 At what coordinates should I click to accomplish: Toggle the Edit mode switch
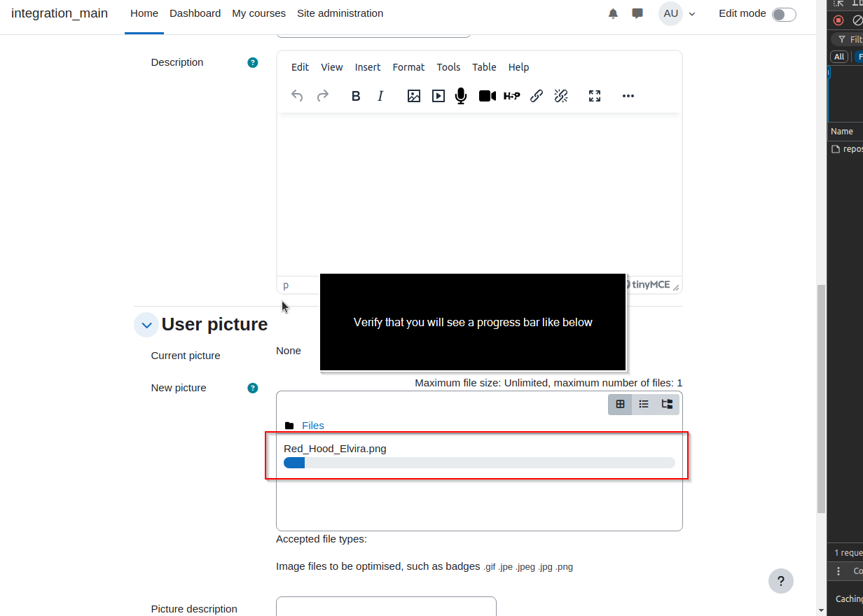(x=784, y=14)
